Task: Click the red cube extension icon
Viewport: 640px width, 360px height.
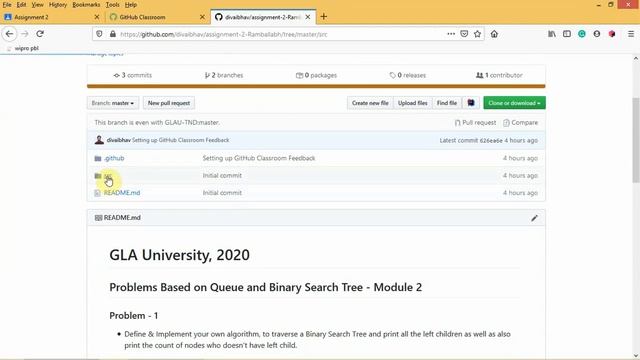Action: pyautogui.click(x=612, y=34)
